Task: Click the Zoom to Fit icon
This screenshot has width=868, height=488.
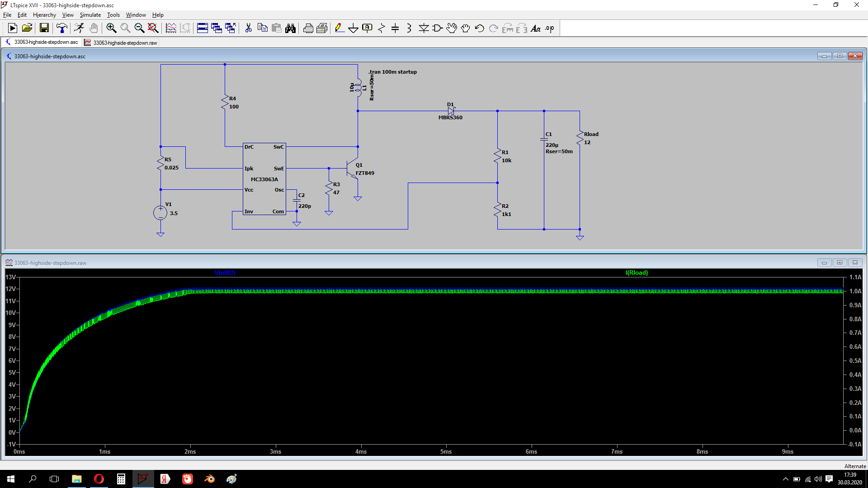Action: point(153,28)
